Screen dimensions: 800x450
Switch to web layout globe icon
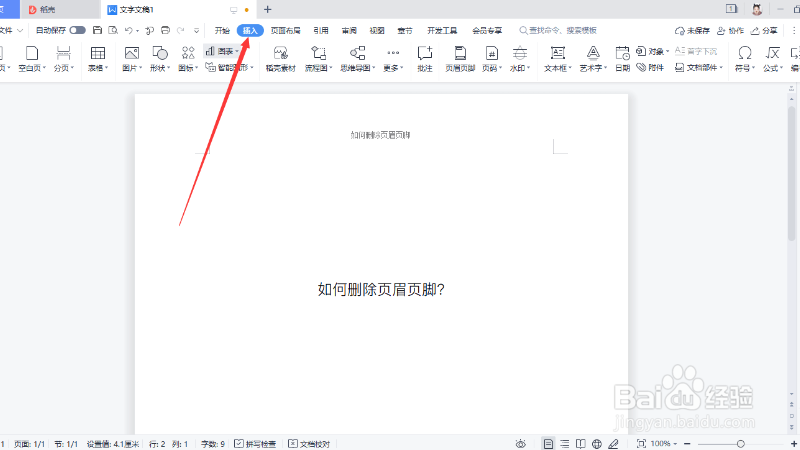click(596, 444)
